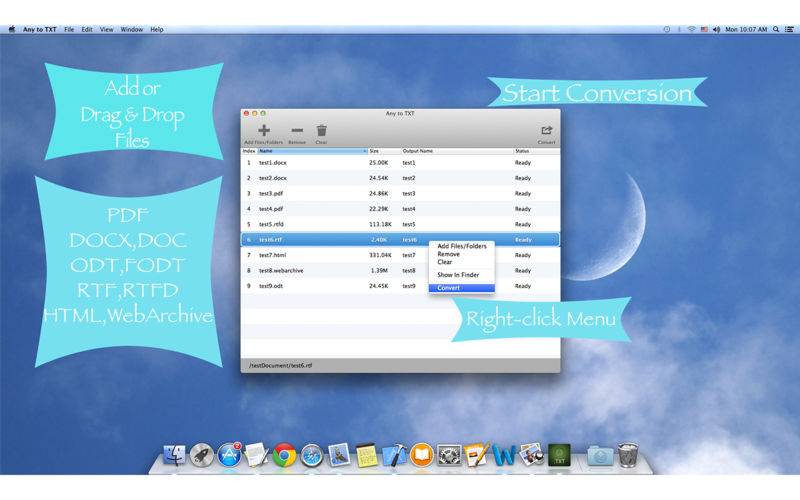Image resolution: width=800 pixels, height=500 pixels.
Task: Select the test2.docx row
Action: tap(401, 178)
